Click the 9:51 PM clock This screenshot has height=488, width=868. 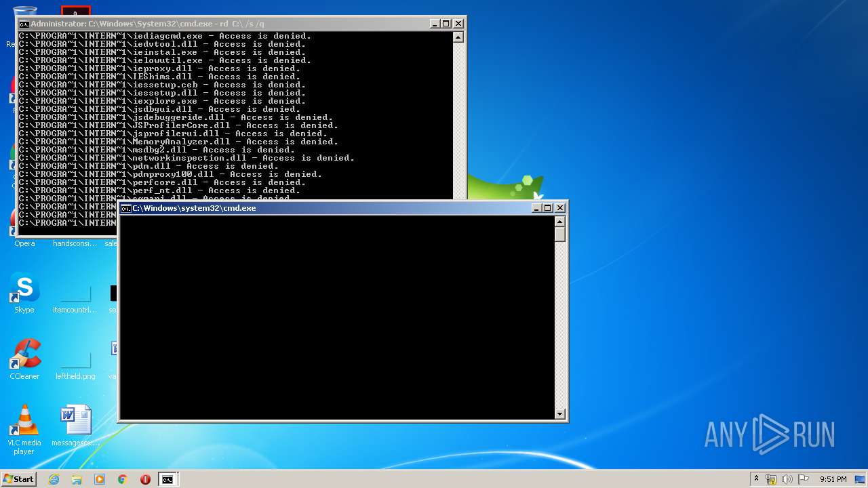(833, 479)
